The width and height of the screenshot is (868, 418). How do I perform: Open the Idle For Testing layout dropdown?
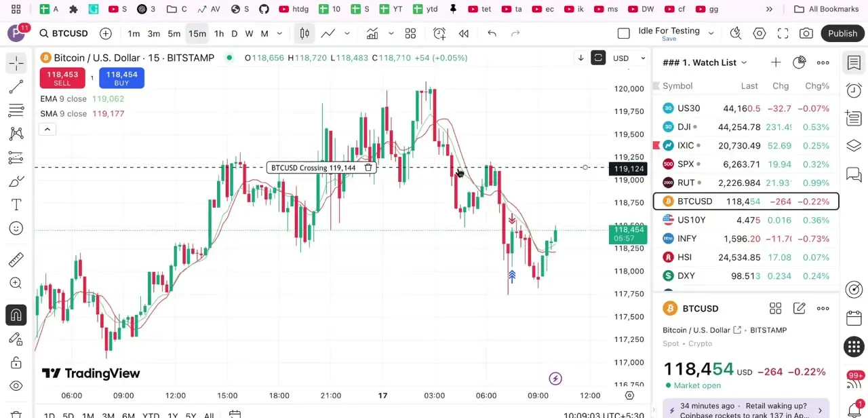coord(711,33)
